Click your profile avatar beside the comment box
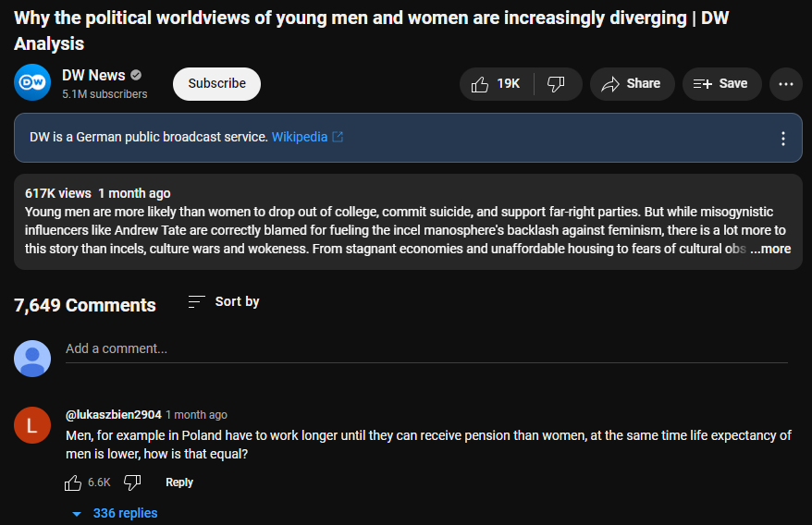812x525 pixels. [x=32, y=359]
